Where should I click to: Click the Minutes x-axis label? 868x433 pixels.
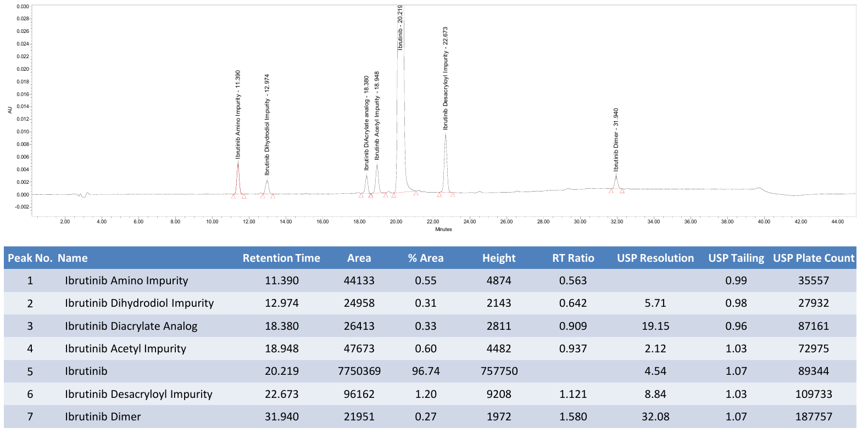click(443, 229)
